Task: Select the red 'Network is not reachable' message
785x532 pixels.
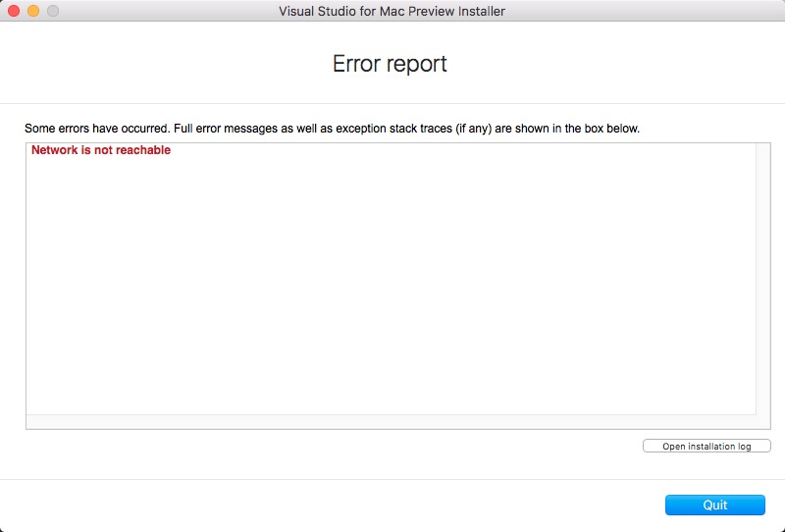Action: point(101,150)
